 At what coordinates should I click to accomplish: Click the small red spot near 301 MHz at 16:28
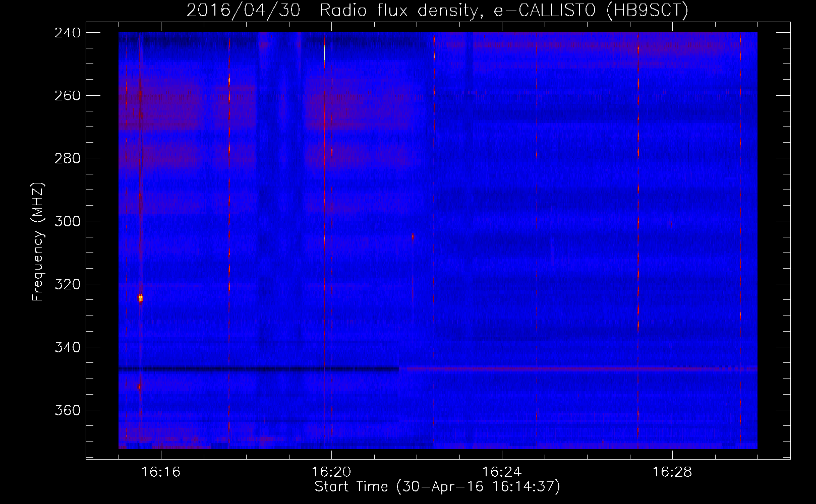coord(670,224)
